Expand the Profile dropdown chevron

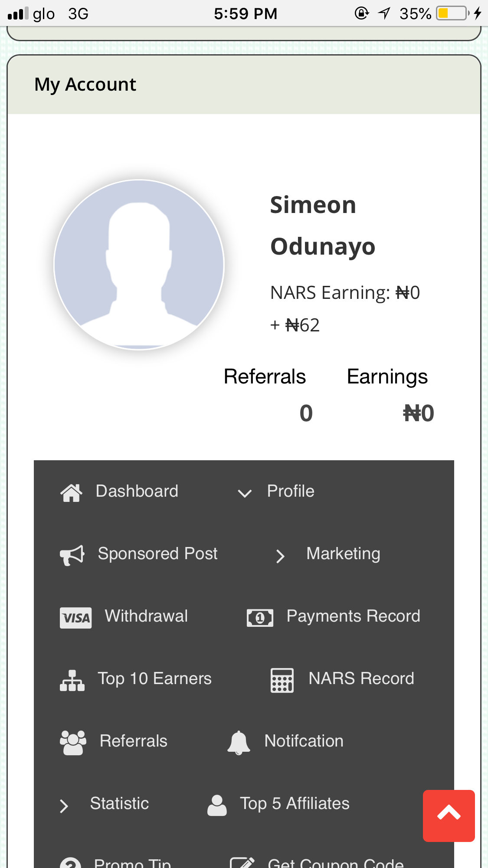coord(245,493)
